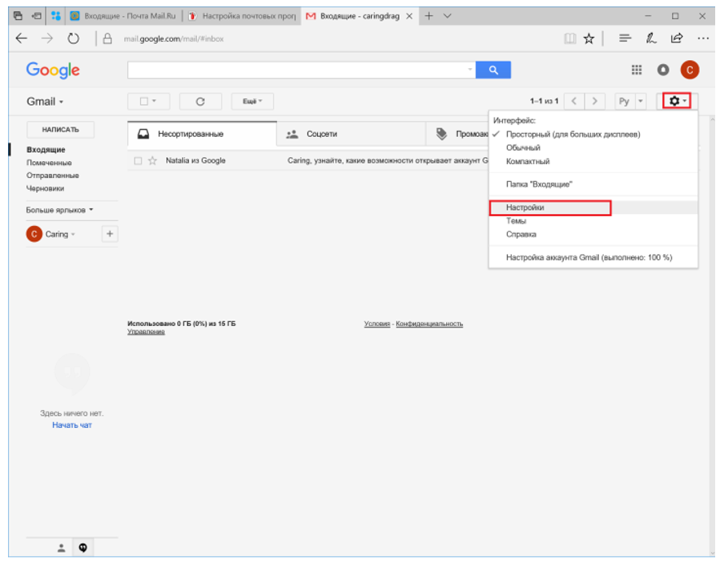The image size is (728, 568).
Task: Show the tab previews chevron
Action: tap(447, 16)
